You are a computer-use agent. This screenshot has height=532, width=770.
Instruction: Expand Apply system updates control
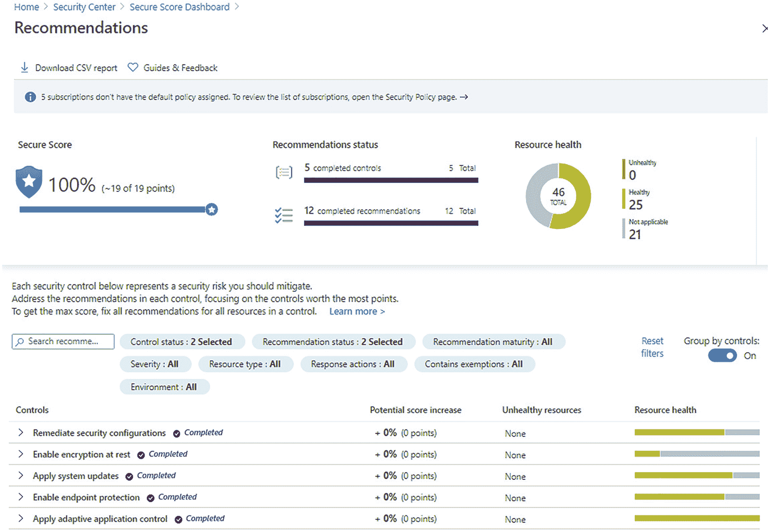[x=21, y=475]
